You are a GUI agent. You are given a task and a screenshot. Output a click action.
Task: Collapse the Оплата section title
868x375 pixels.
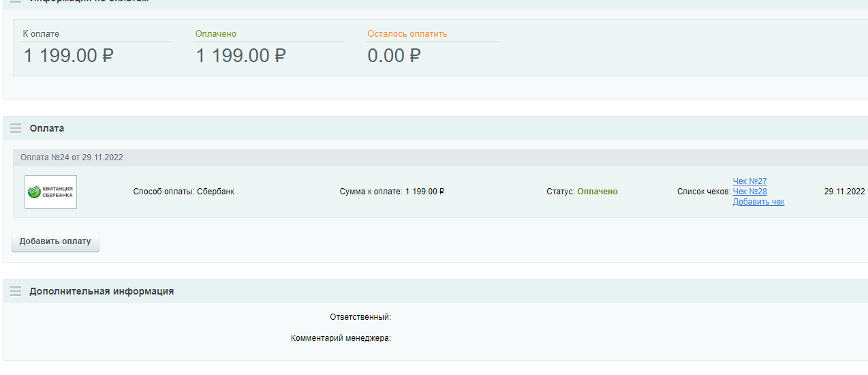[x=47, y=128]
